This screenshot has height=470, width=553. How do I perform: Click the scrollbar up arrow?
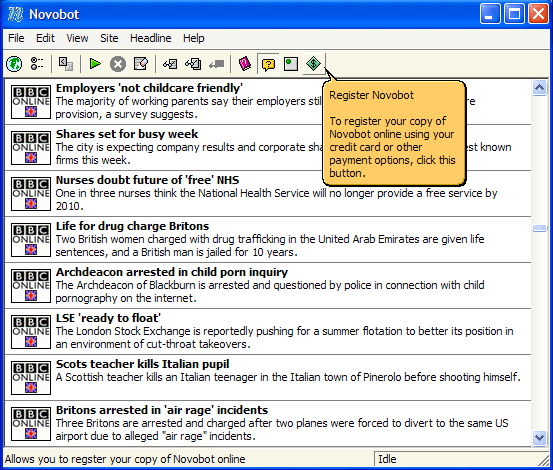[x=540, y=87]
